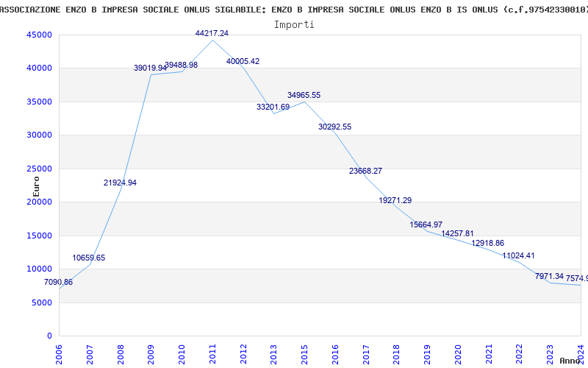Select the 10000 y-axis tick label

point(40,269)
